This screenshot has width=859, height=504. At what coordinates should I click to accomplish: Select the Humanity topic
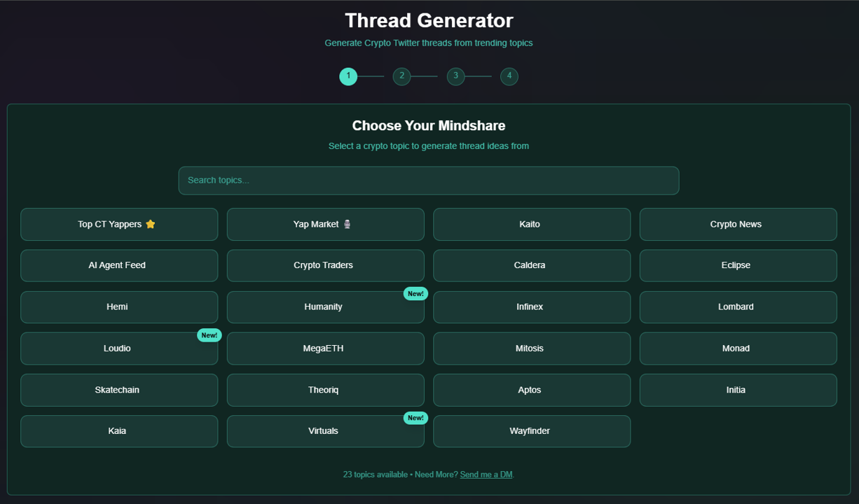(325, 307)
